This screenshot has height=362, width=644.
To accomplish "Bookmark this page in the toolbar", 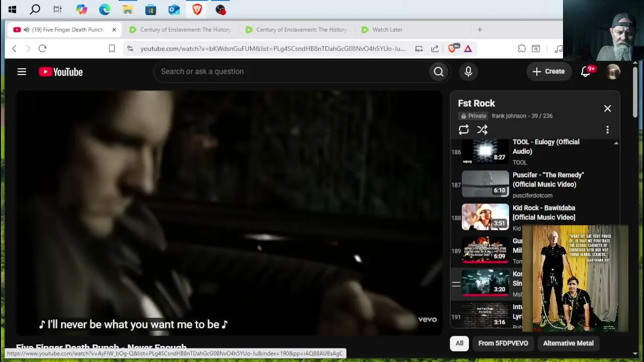I will (x=112, y=48).
